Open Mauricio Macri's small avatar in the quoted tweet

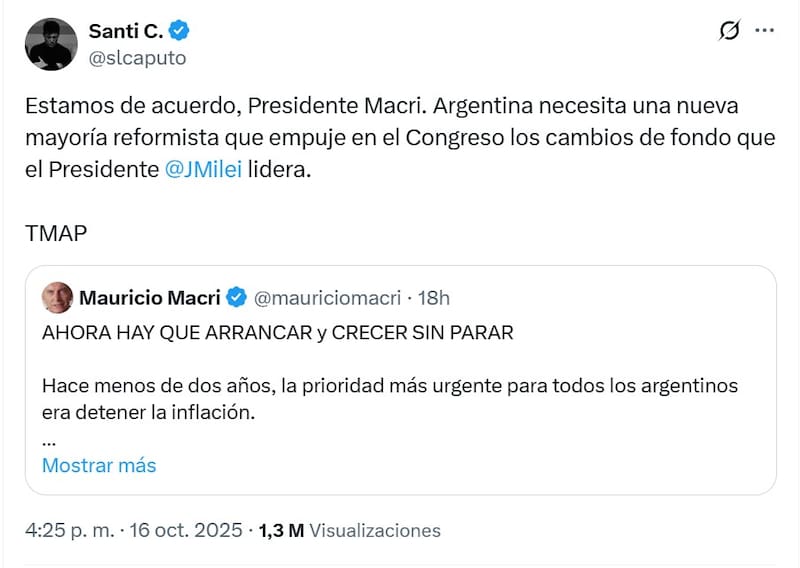click(57, 297)
